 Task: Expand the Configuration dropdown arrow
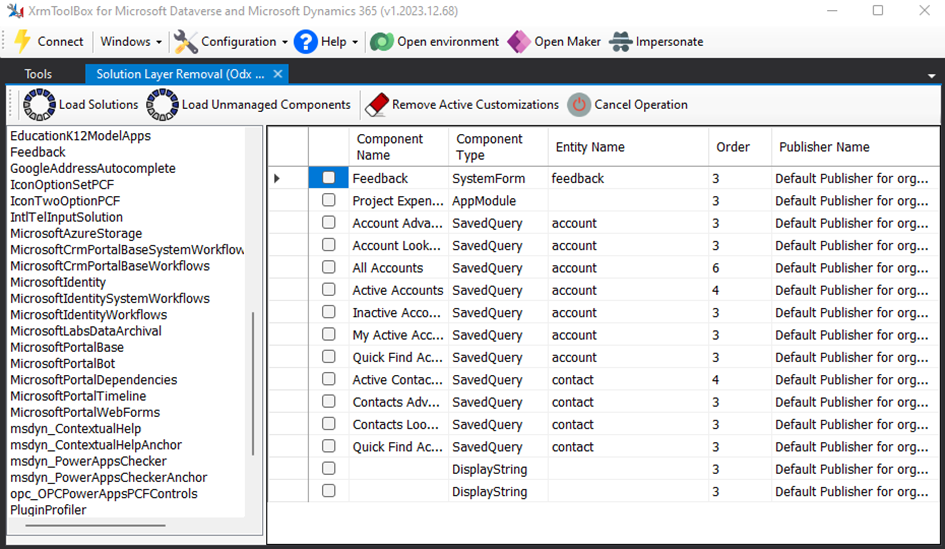284,42
